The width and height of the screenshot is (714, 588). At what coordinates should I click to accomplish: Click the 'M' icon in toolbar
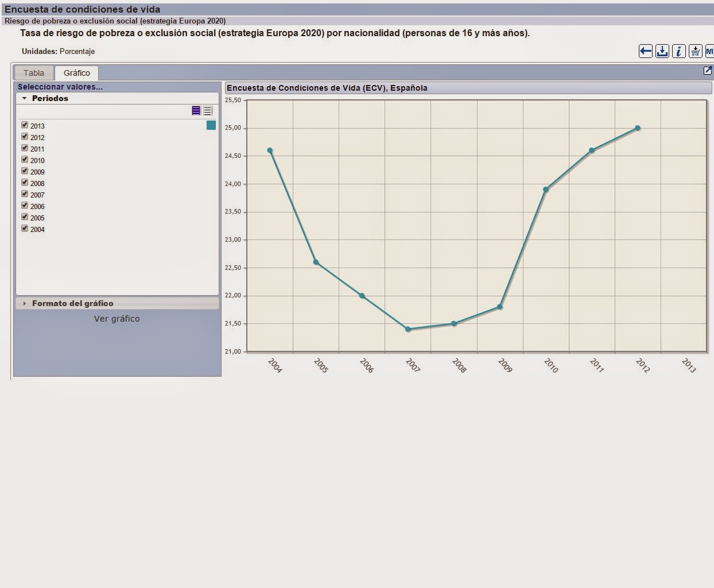[709, 51]
